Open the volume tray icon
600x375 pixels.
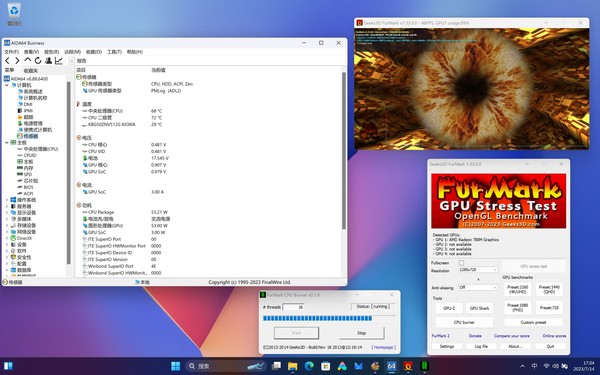[x=555, y=366]
